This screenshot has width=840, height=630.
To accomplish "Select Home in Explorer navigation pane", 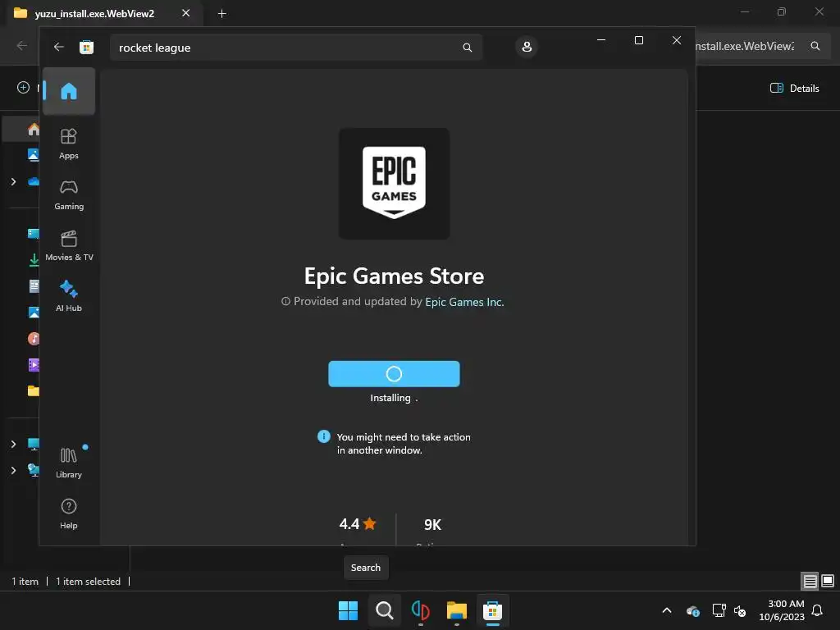I will pos(33,129).
